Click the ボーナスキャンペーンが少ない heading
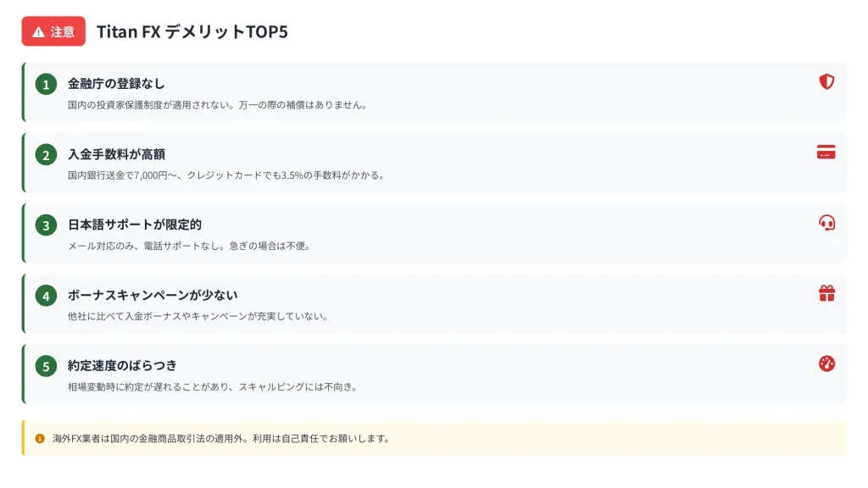This screenshot has height=488, width=868. point(153,295)
